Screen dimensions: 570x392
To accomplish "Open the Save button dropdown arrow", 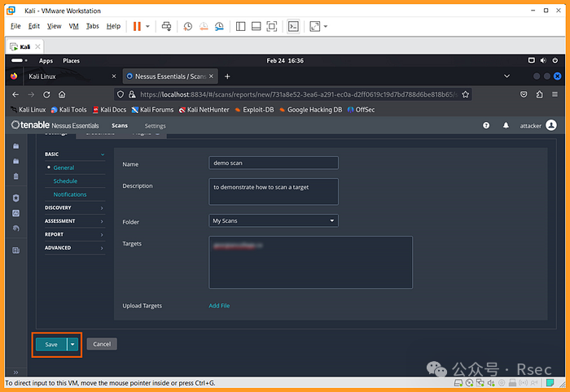I will pyautogui.click(x=73, y=344).
